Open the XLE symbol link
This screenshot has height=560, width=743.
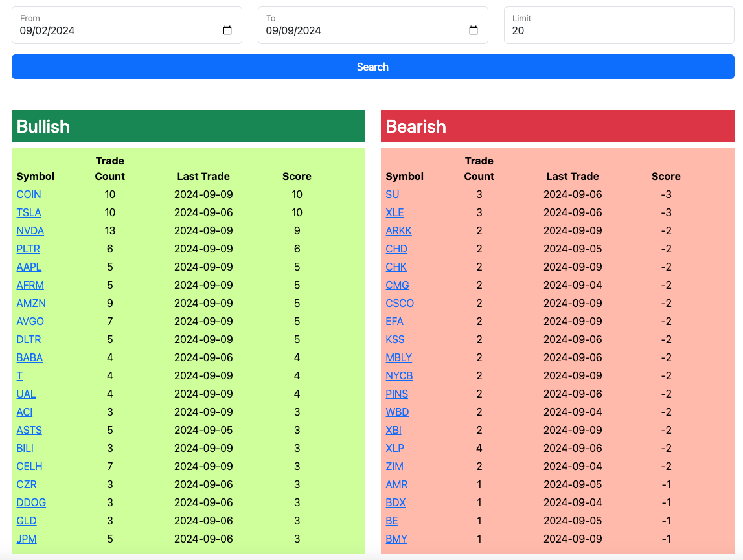click(394, 213)
